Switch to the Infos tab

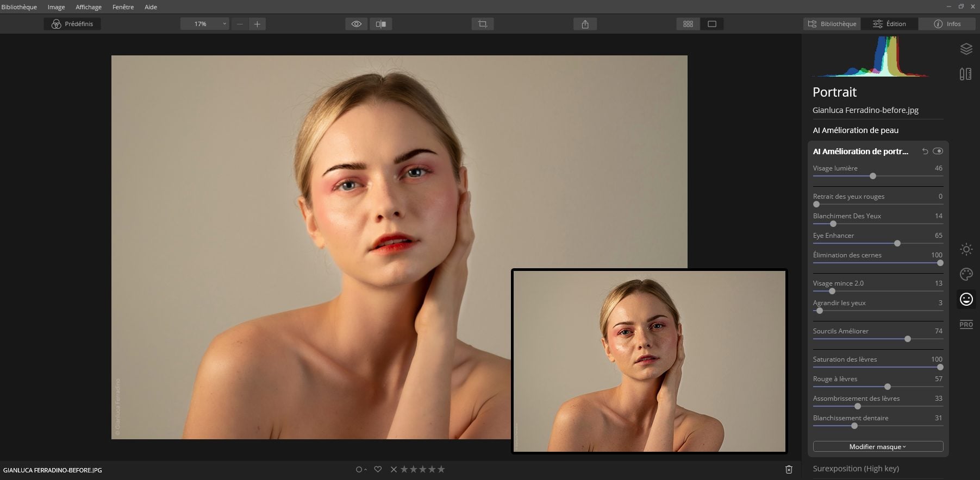(x=947, y=24)
